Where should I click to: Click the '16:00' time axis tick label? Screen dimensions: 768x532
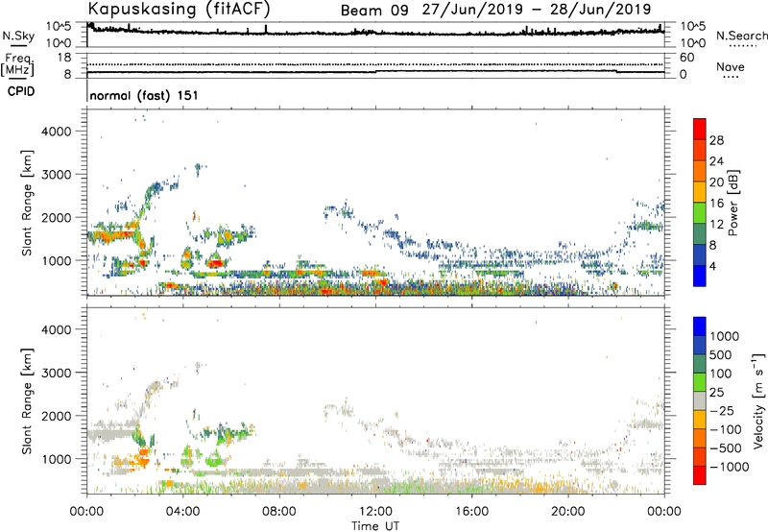(471, 512)
